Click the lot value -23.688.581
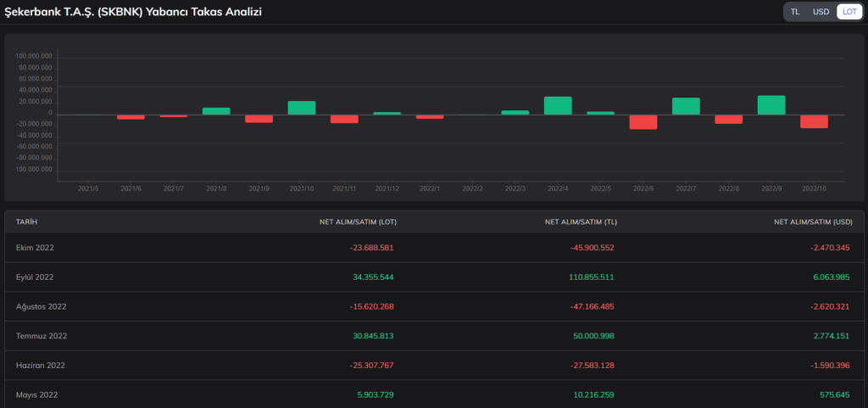 click(371, 248)
